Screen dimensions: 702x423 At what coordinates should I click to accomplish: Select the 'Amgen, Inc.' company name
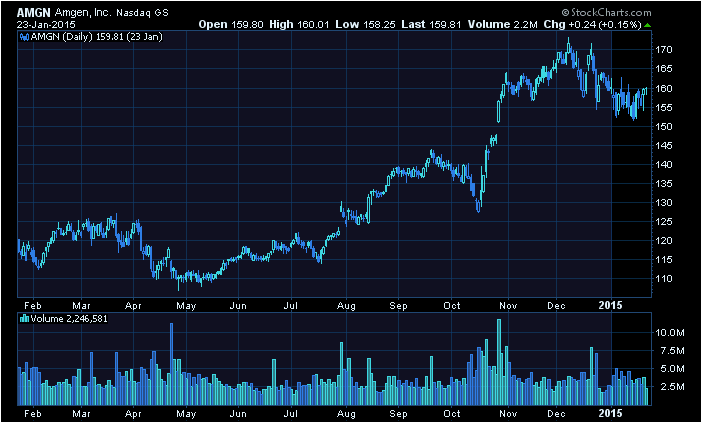click(83, 13)
